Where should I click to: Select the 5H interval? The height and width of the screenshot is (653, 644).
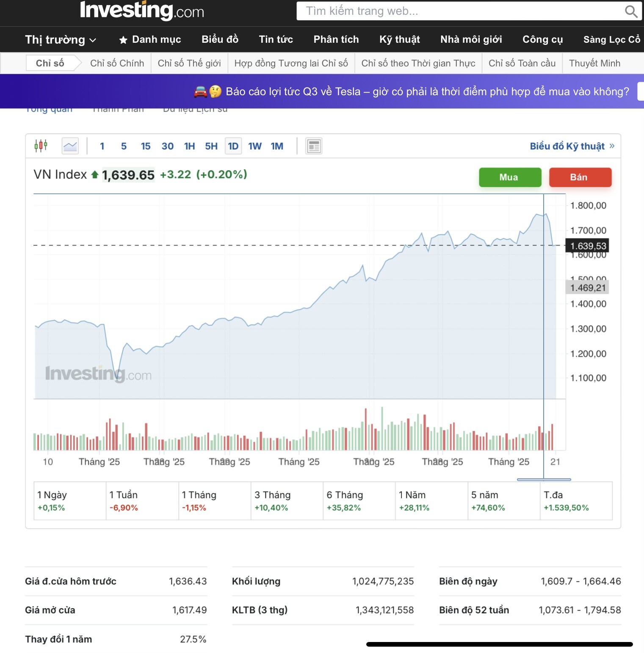pyautogui.click(x=211, y=146)
